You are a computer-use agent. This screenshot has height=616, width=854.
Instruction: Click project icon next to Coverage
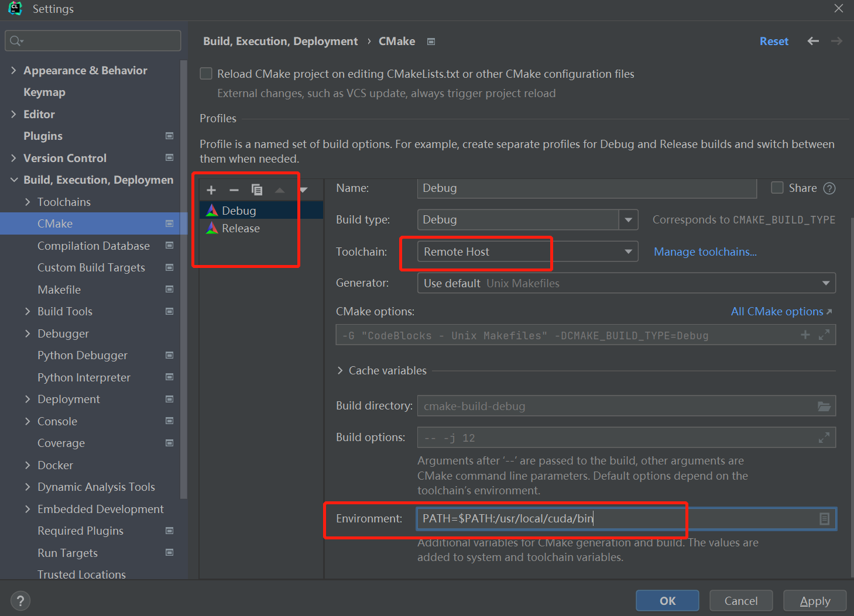tap(169, 443)
